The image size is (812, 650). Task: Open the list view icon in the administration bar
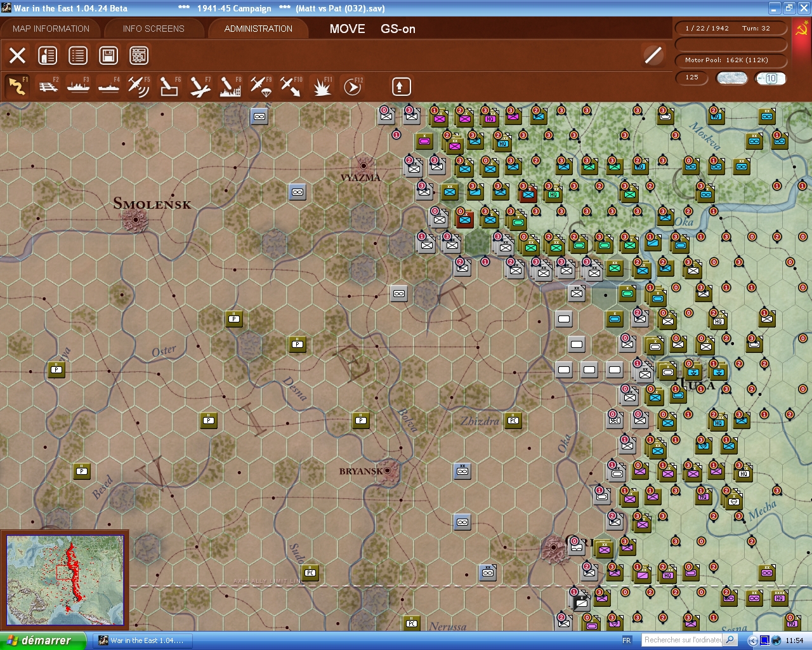[78, 56]
